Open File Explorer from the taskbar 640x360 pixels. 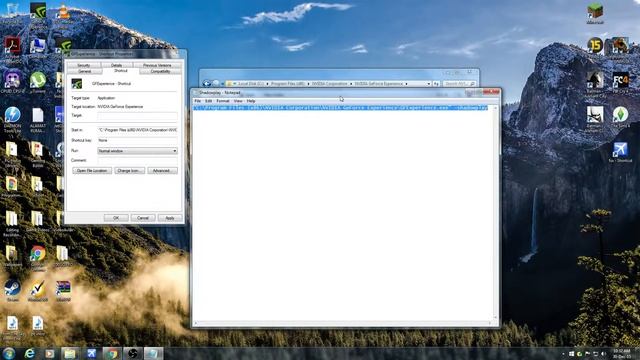click(70, 353)
